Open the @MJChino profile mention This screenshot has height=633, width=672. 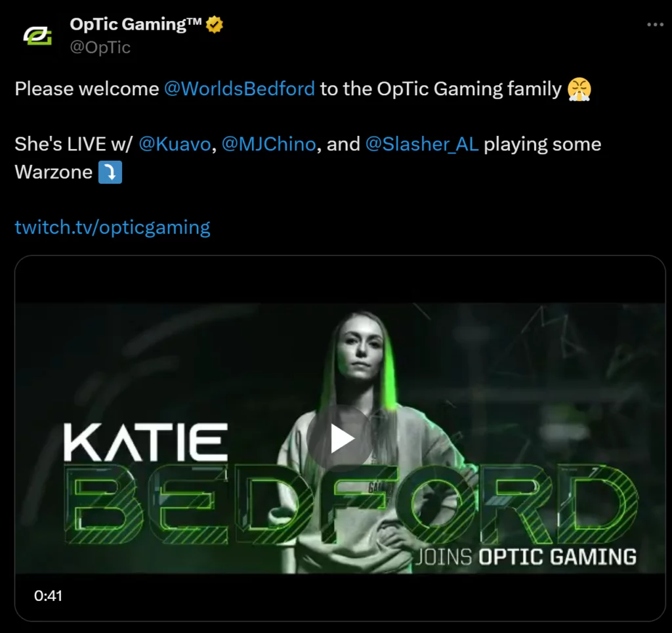268,144
